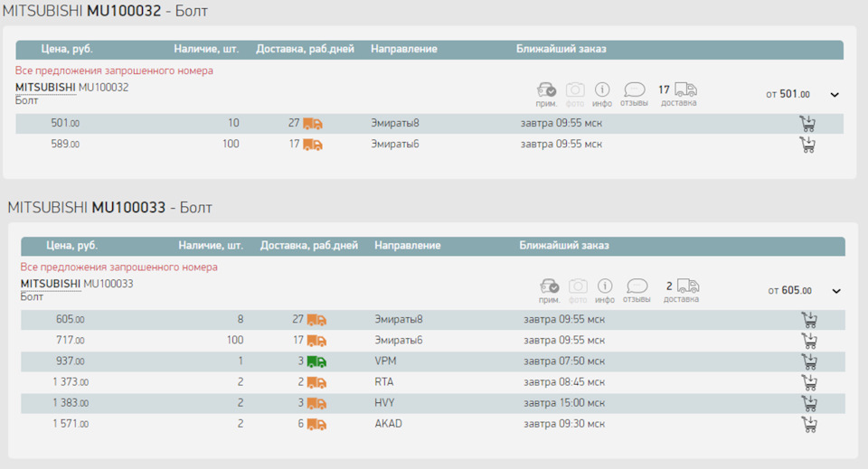Click the HVY direction cell
The height and width of the screenshot is (469, 868).
coord(385,403)
